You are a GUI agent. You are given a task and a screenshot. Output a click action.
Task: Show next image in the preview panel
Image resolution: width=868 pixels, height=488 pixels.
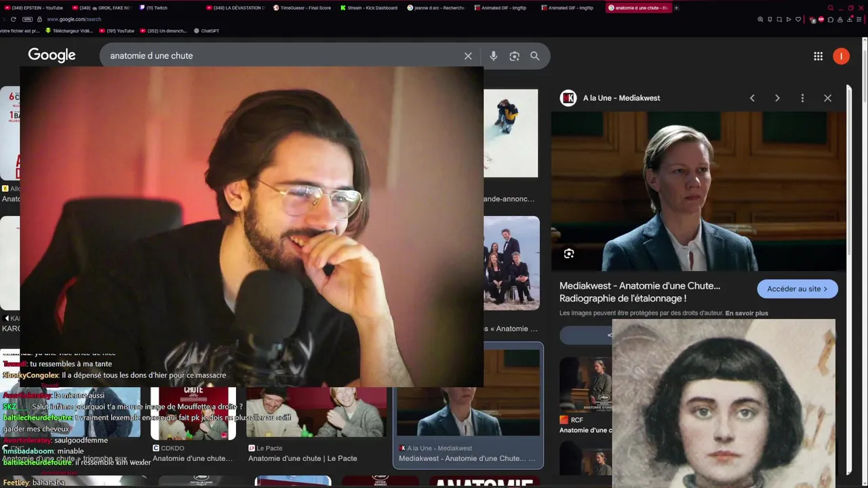coord(777,98)
